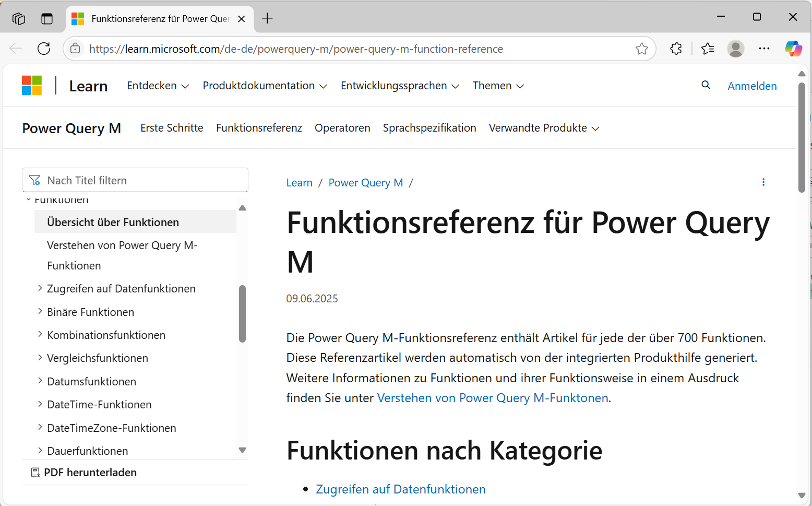The height and width of the screenshot is (506, 812).
Task: View site information lock icon
Action: point(75,49)
